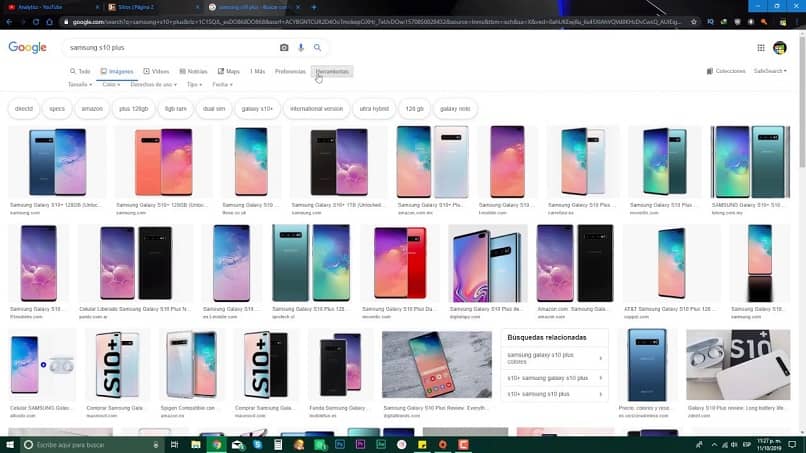Click the dual sim suggestion chip
806x453 pixels.
214,108
